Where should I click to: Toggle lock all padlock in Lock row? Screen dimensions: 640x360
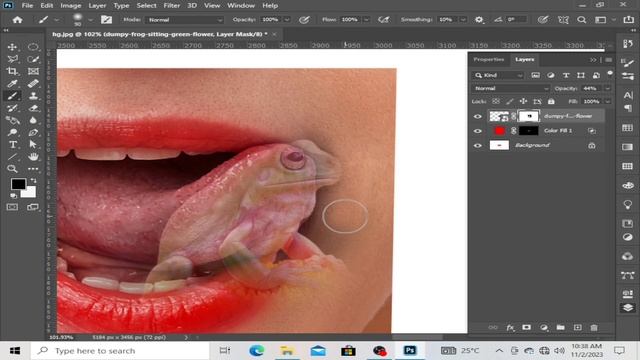click(x=551, y=101)
